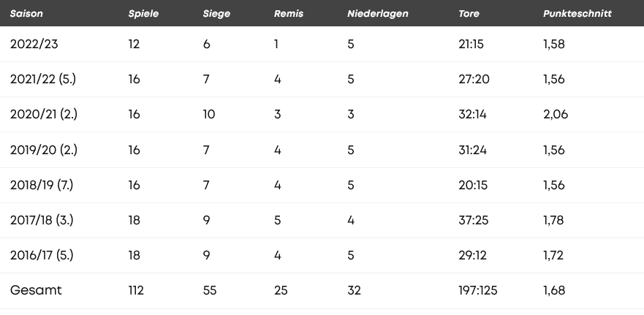This screenshot has height=315, width=644.
Task: Click the Spiele column header
Action: (x=143, y=14)
